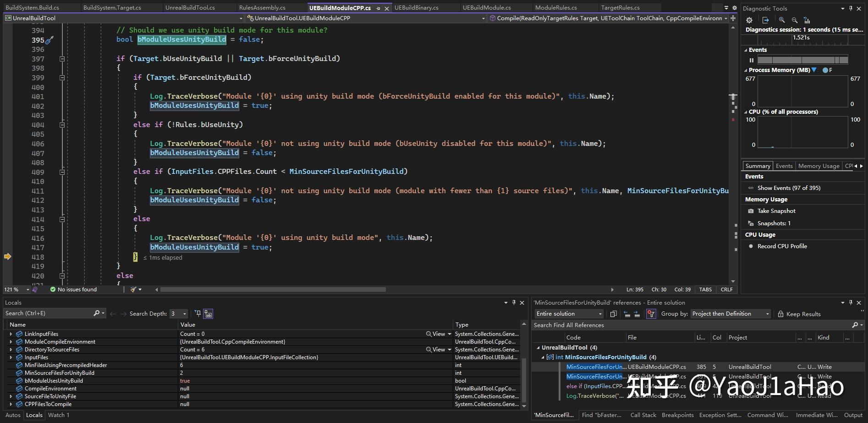Pin the Diagnostic Tools panel
This screenshot has width=868, height=423.
click(851, 8)
